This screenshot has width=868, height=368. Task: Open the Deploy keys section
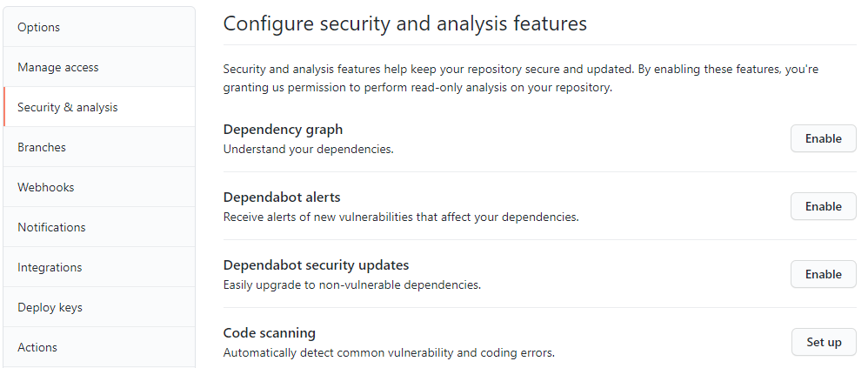click(x=50, y=307)
